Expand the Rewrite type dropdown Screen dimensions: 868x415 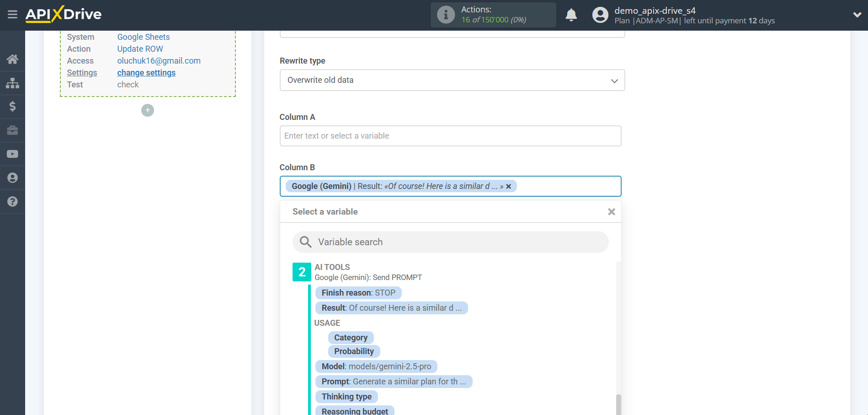point(452,81)
